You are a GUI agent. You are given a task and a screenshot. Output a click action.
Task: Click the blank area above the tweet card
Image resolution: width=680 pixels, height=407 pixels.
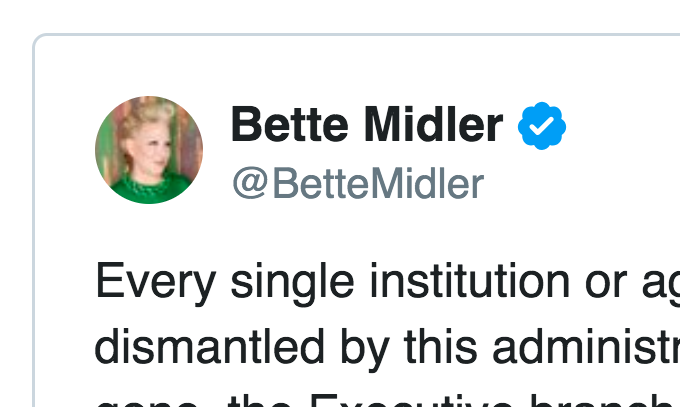[x=340, y=15]
